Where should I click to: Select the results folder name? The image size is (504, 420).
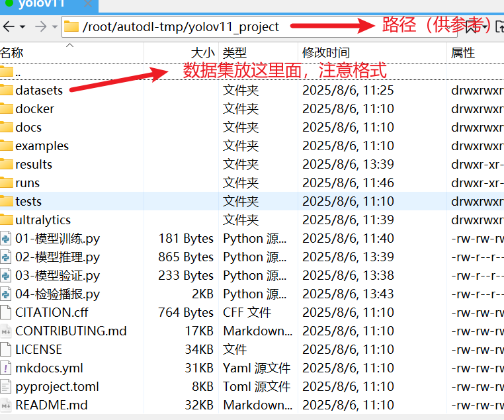pyautogui.click(x=34, y=164)
